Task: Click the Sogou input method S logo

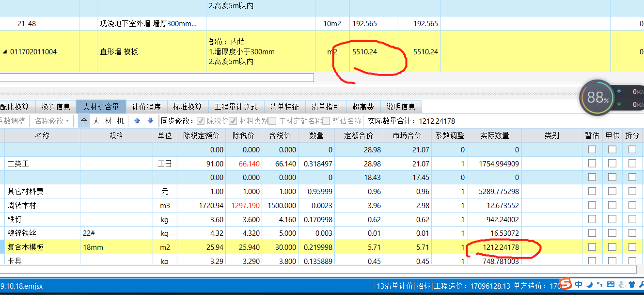Action: click(565, 284)
